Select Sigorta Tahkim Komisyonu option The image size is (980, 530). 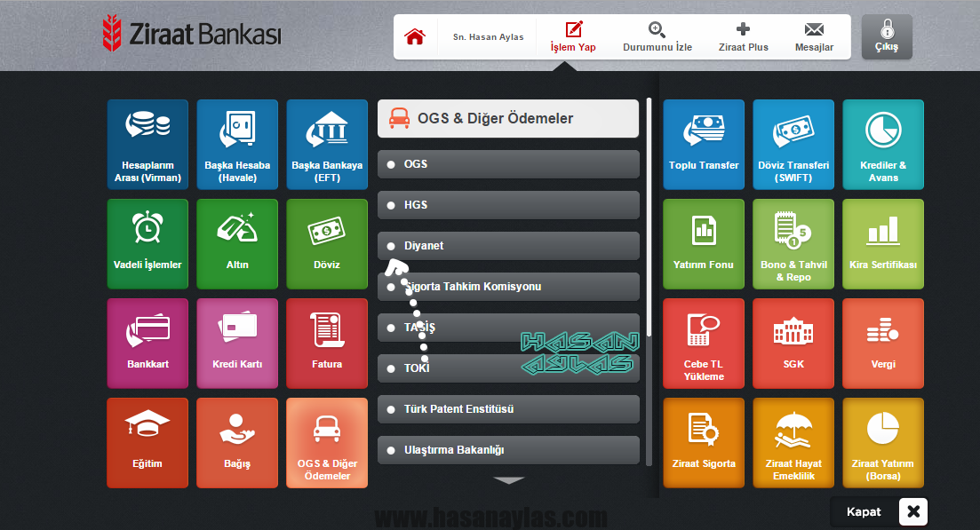coord(509,287)
